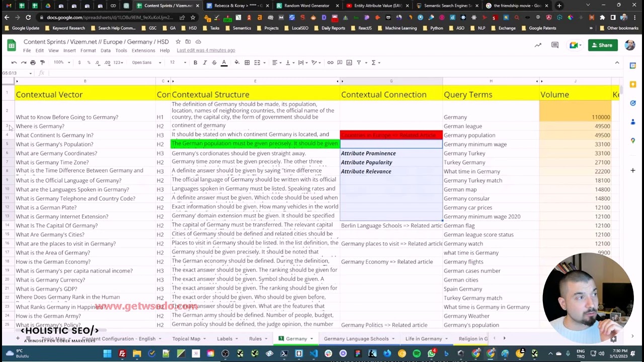Star the Content Sprints document
Image resolution: width=644 pixels, height=362 pixels.
click(178, 42)
